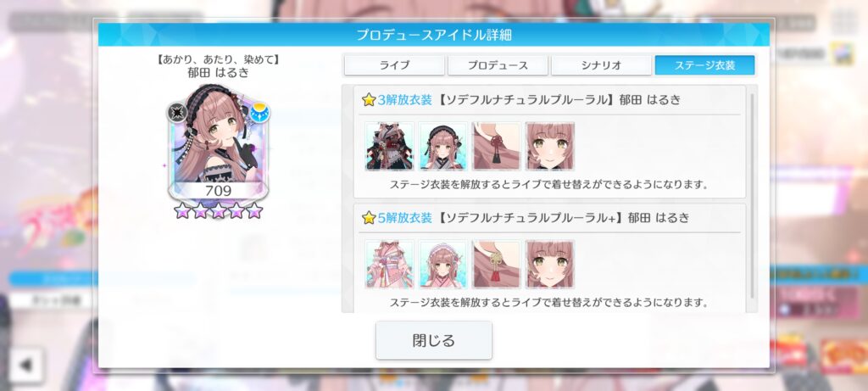Click the 郁田はるき idol card portrait
The height and width of the screenshot is (391, 868).
point(218,142)
